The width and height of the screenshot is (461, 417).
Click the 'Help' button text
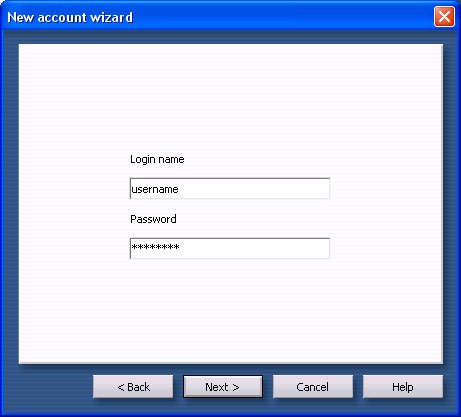[403, 387]
